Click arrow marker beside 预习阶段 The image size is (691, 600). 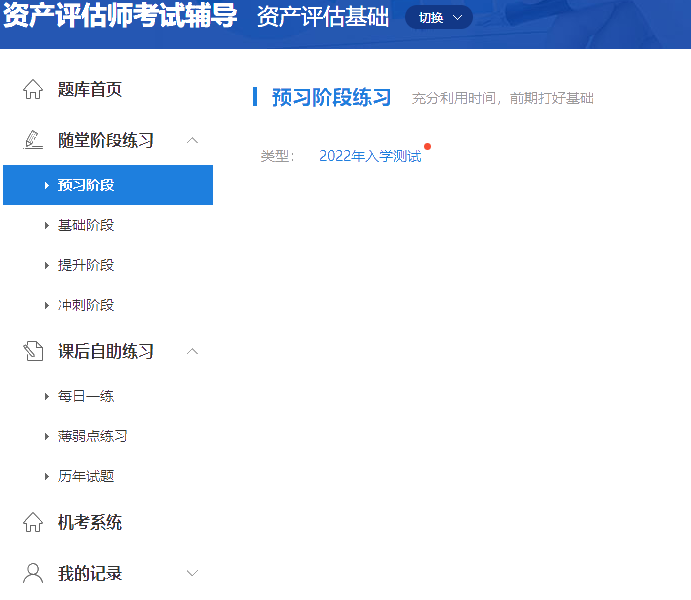tap(47, 185)
